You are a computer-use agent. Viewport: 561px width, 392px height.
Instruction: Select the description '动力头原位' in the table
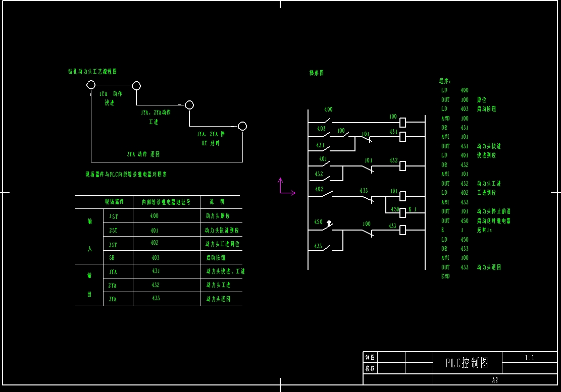tap(218, 216)
